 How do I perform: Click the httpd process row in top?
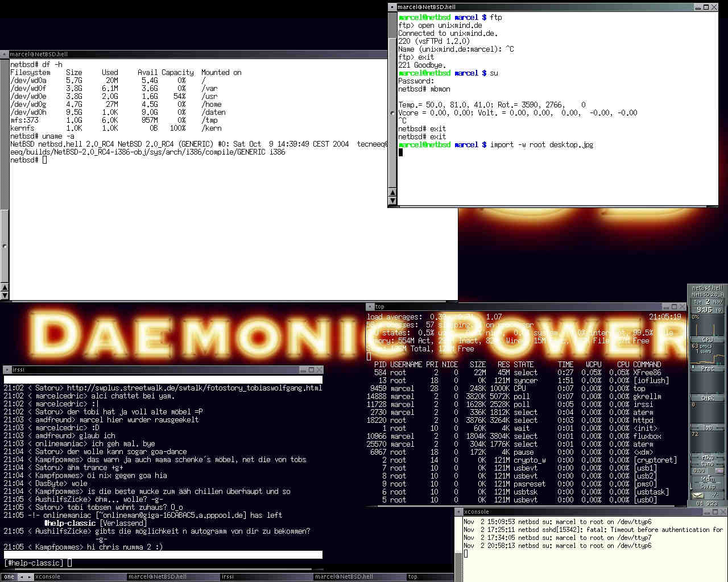point(510,421)
